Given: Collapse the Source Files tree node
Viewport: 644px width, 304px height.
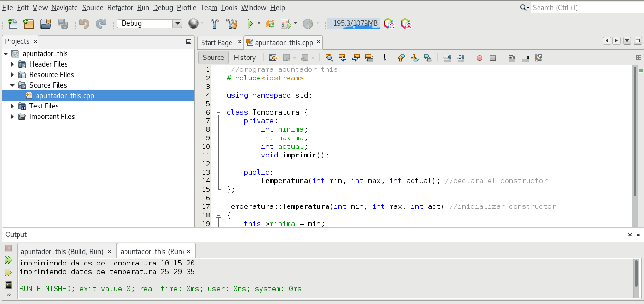Looking at the screenshot, I should [13, 85].
